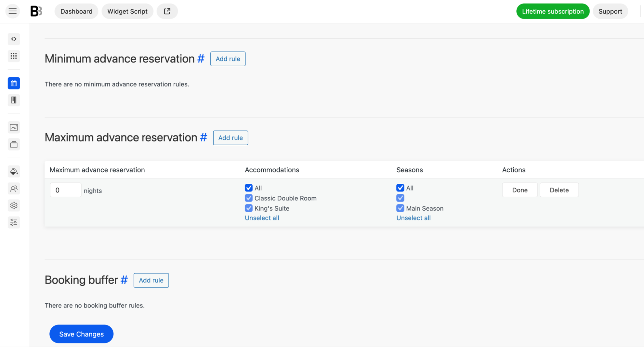Screen dimensions: 644x347
Task: Click the # anchor beside Booking buffer
Action: (x=124, y=280)
